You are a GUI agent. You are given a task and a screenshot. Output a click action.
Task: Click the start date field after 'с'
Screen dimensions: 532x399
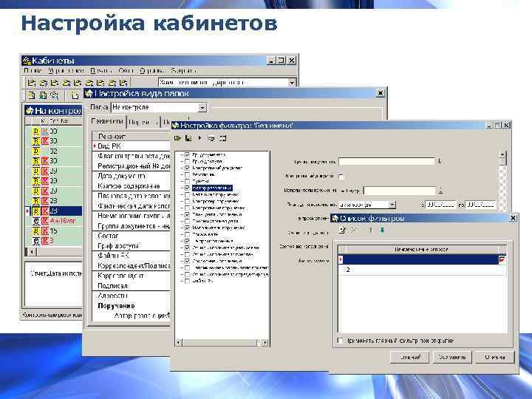440,205
